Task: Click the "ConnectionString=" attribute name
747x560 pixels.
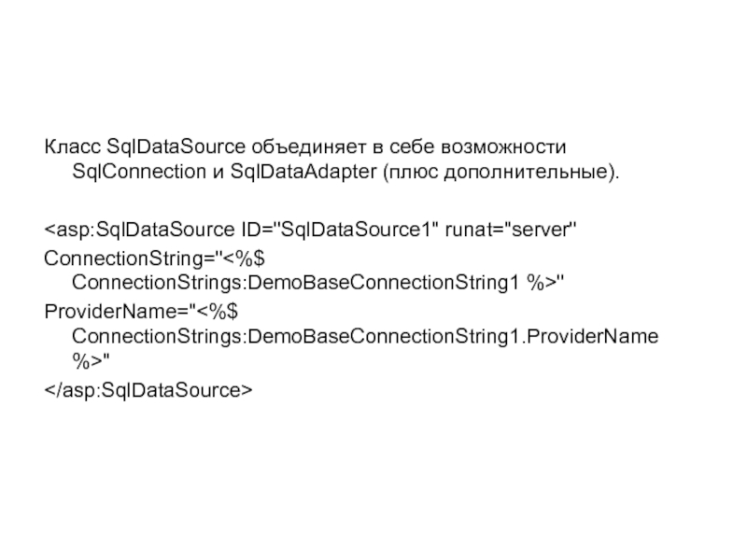Action: click(131, 255)
